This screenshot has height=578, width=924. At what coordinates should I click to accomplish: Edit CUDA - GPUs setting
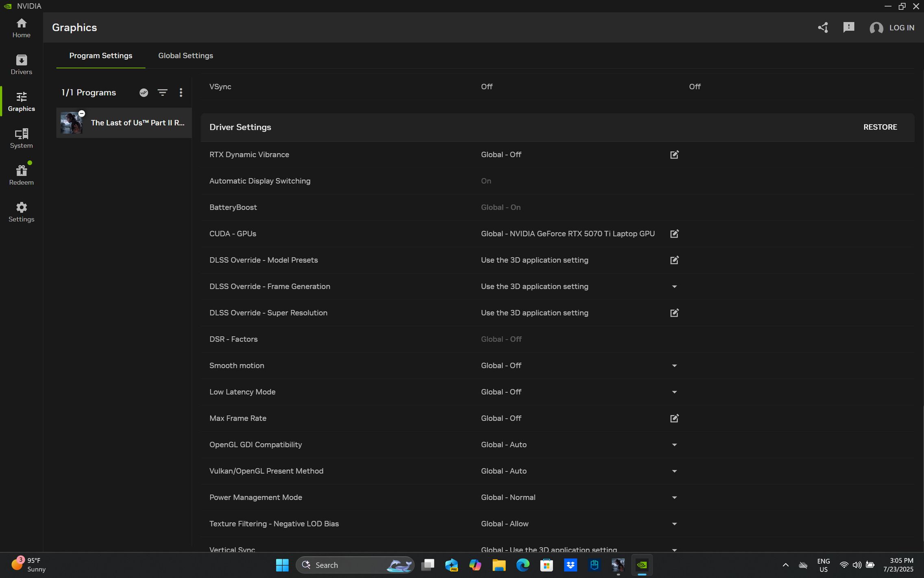click(674, 234)
